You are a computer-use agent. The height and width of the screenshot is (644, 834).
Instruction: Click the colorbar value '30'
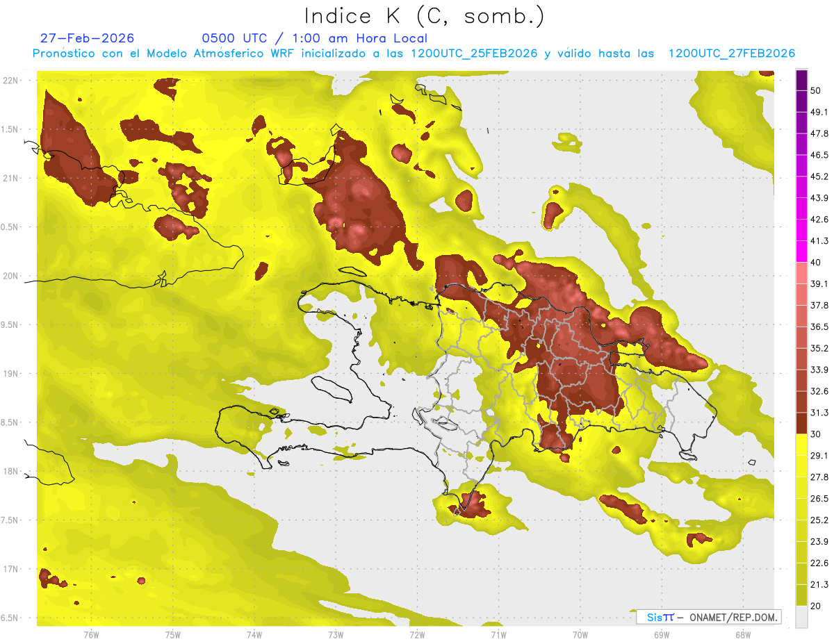click(817, 434)
